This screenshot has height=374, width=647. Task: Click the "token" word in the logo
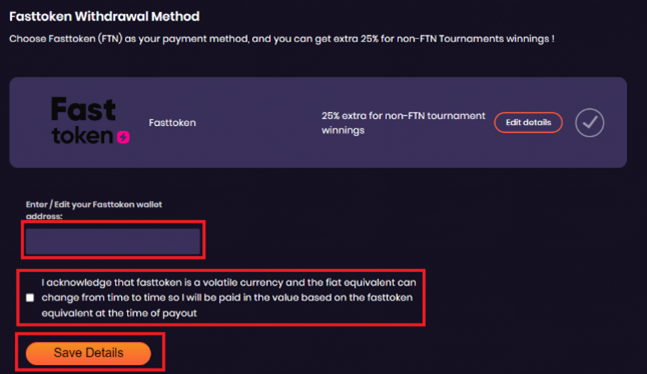(83, 136)
